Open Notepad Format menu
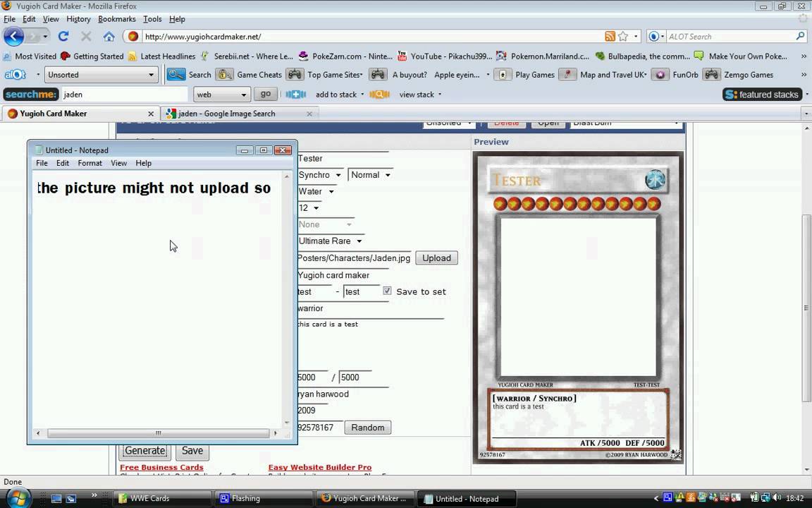812x508 pixels. 90,163
